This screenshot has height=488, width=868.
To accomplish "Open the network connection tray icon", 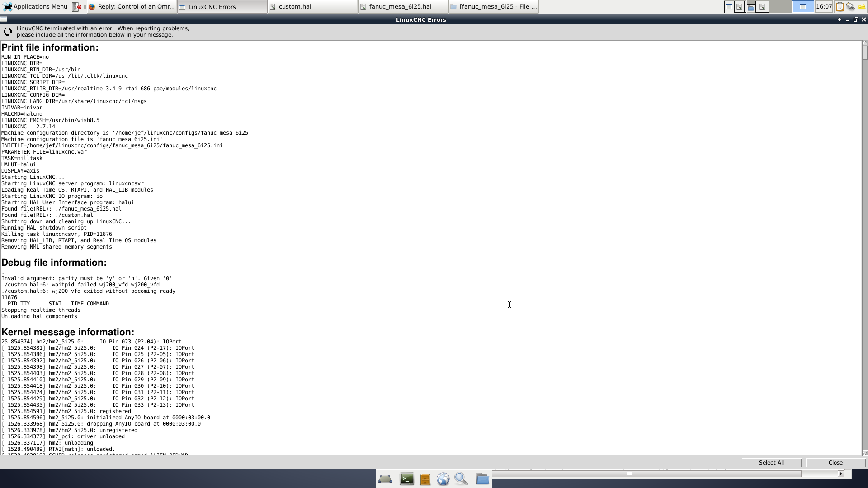I will 850,7.
